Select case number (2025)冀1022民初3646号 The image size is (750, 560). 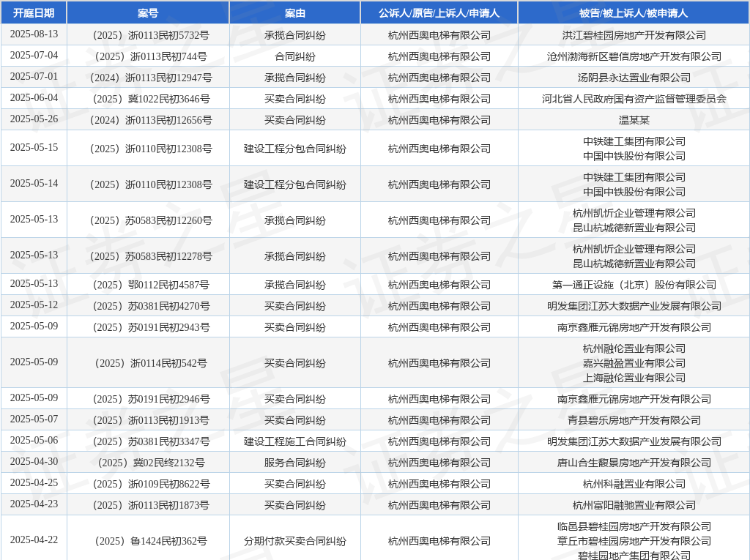151,99
